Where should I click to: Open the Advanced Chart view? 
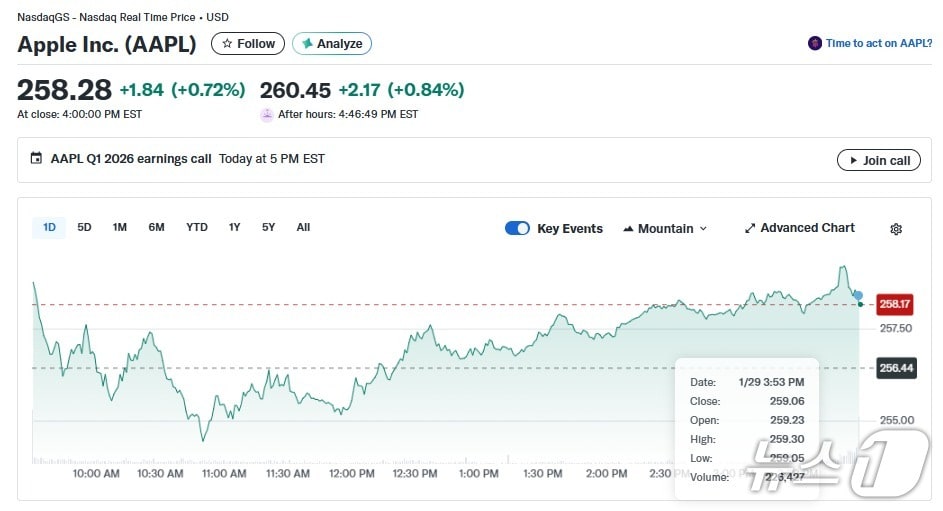tap(799, 228)
